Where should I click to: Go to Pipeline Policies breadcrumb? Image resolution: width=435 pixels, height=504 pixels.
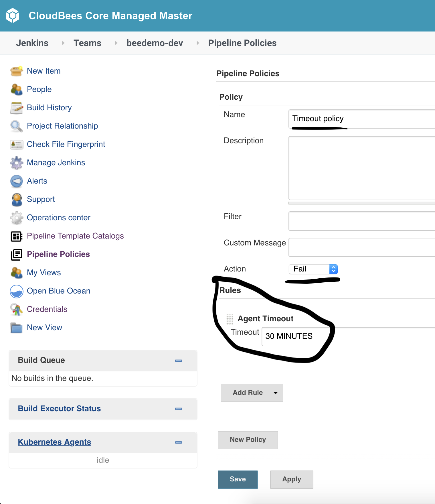pos(242,43)
